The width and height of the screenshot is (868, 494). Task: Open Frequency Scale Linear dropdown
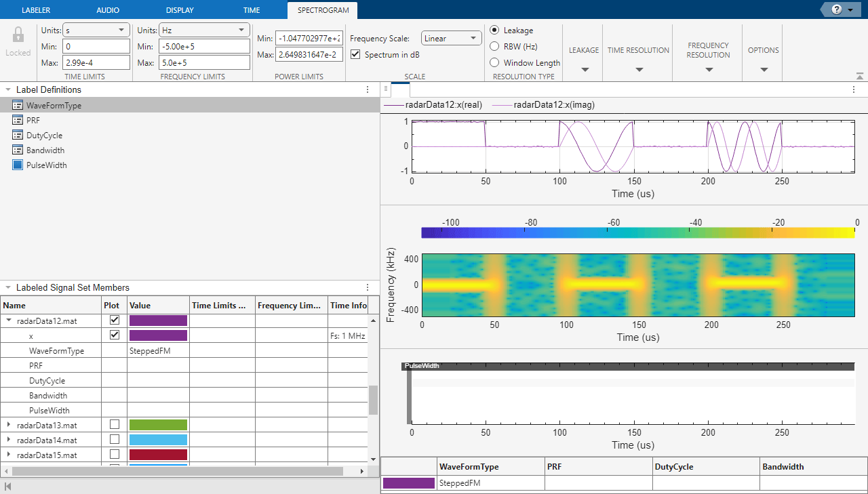click(452, 38)
